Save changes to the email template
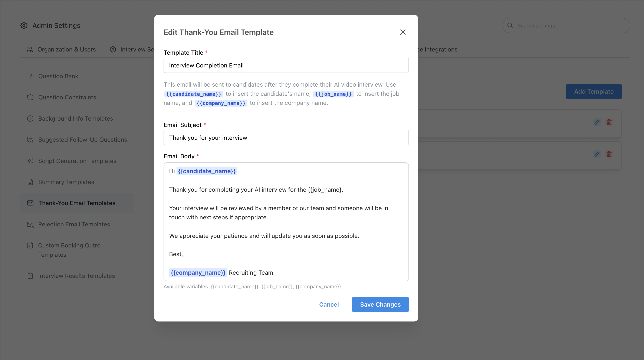This screenshot has width=644, height=360. (380, 304)
